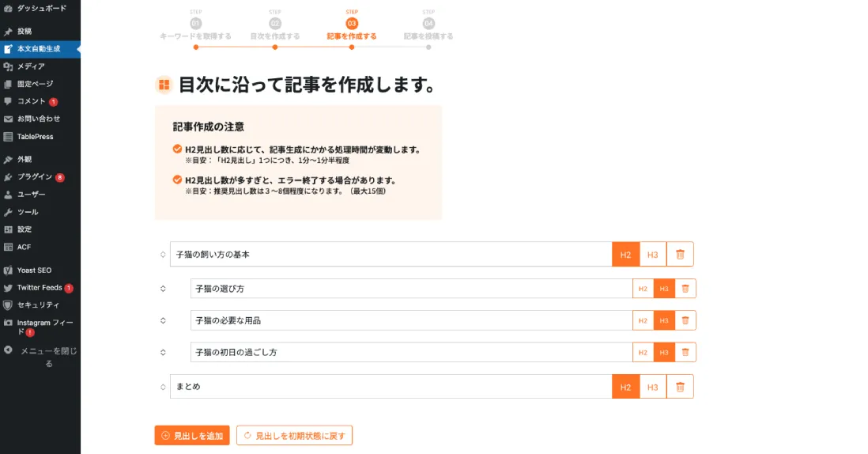This screenshot has width=868, height=454.
Task: Click the step 01 progress marker dot
Action: click(x=196, y=47)
